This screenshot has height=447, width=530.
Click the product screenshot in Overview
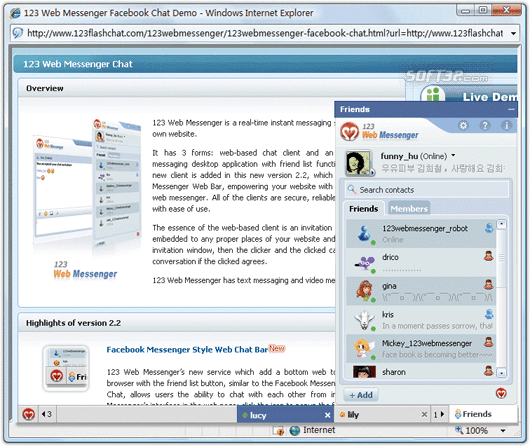[x=87, y=184]
